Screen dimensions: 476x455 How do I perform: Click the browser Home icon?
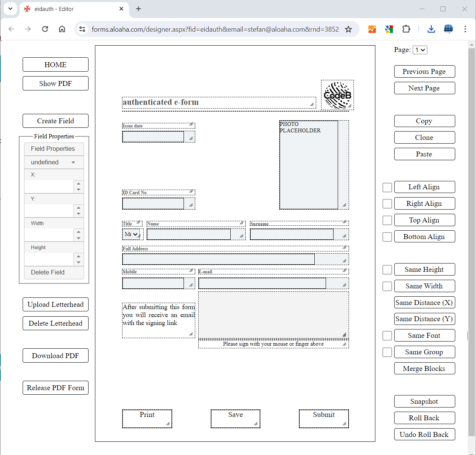[x=62, y=29]
